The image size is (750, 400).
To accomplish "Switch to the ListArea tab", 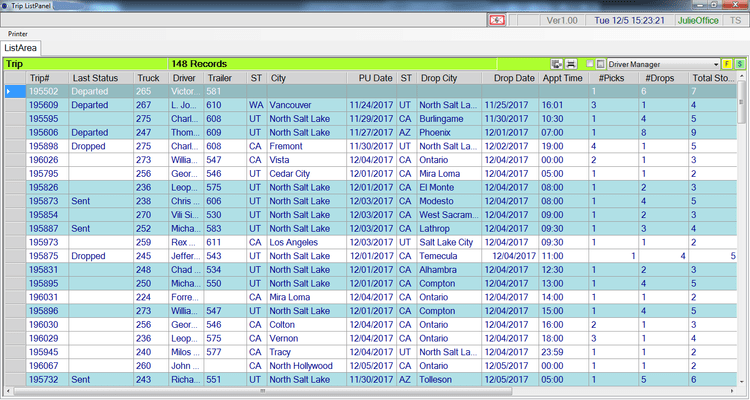I will [21, 47].
